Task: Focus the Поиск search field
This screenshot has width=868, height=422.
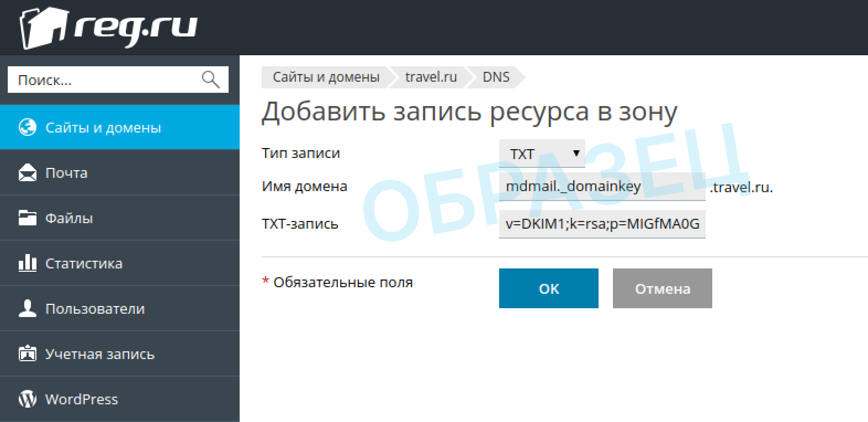Action: click(118, 80)
